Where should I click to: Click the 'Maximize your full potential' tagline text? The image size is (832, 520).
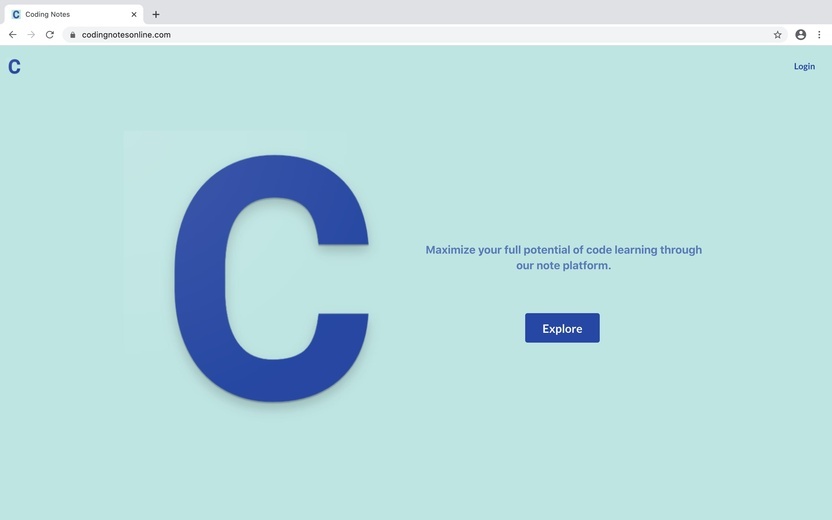coord(564,257)
